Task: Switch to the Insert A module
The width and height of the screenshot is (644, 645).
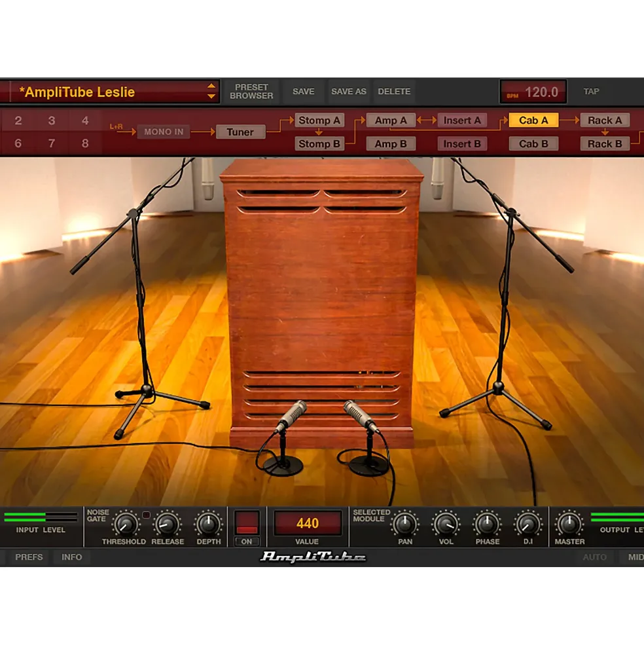Action: click(x=462, y=120)
